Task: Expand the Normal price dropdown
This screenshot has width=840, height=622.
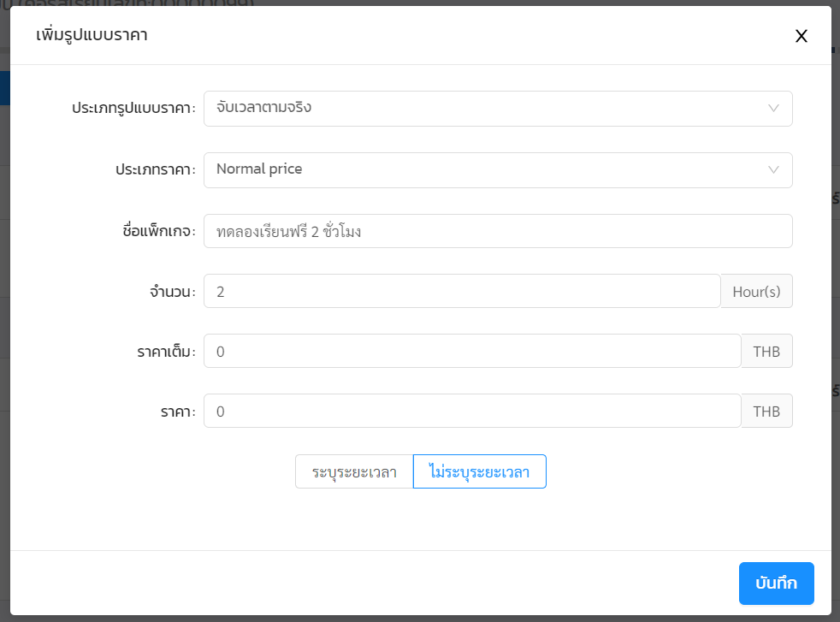Action: pos(488,170)
